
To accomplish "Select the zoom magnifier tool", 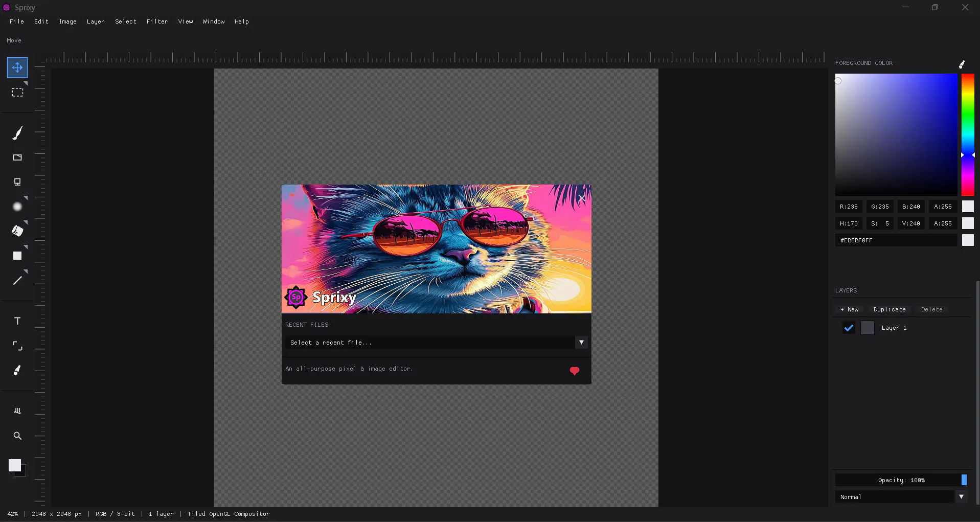I will [x=17, y=436].
